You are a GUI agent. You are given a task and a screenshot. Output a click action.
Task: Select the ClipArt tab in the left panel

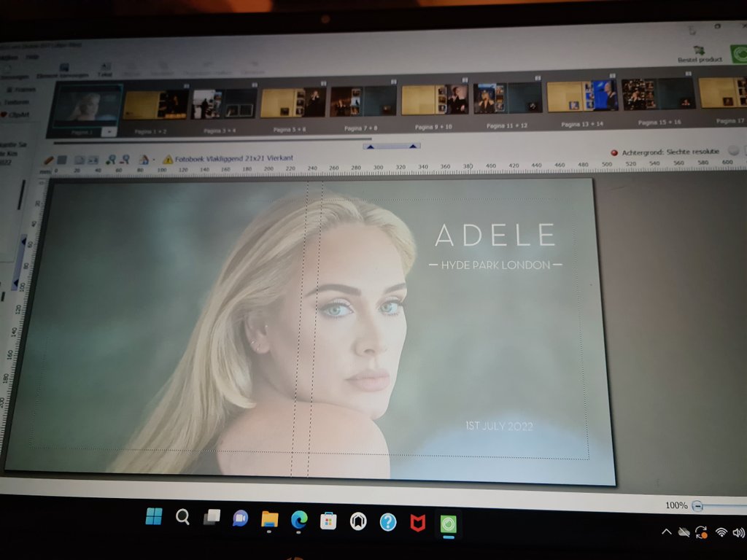(15, 114)
